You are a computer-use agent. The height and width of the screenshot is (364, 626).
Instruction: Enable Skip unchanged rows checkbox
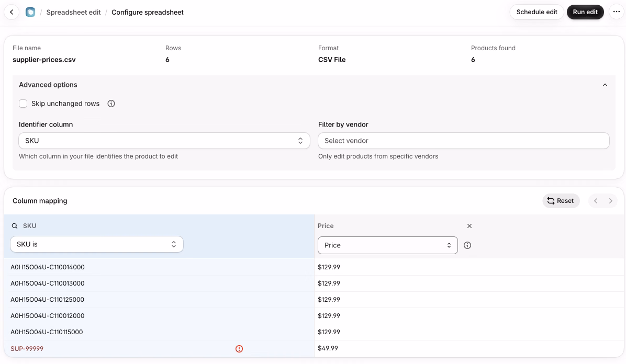click(23, 104)
